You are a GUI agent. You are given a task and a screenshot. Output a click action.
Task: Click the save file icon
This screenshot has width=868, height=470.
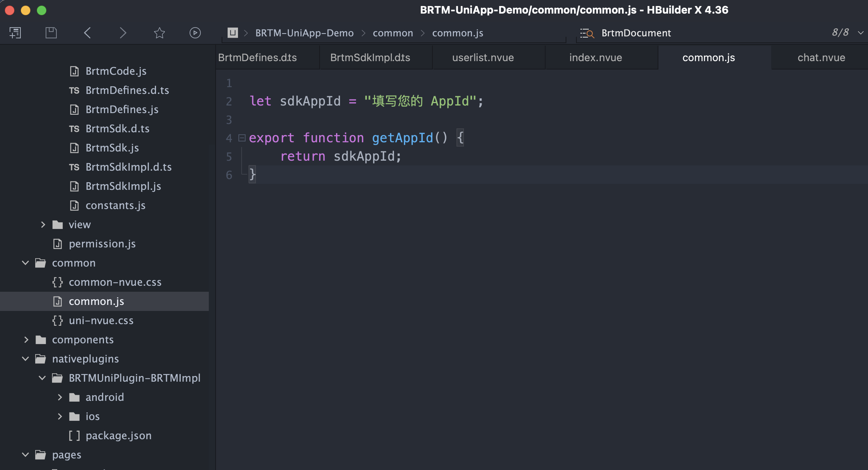[51, 33]
